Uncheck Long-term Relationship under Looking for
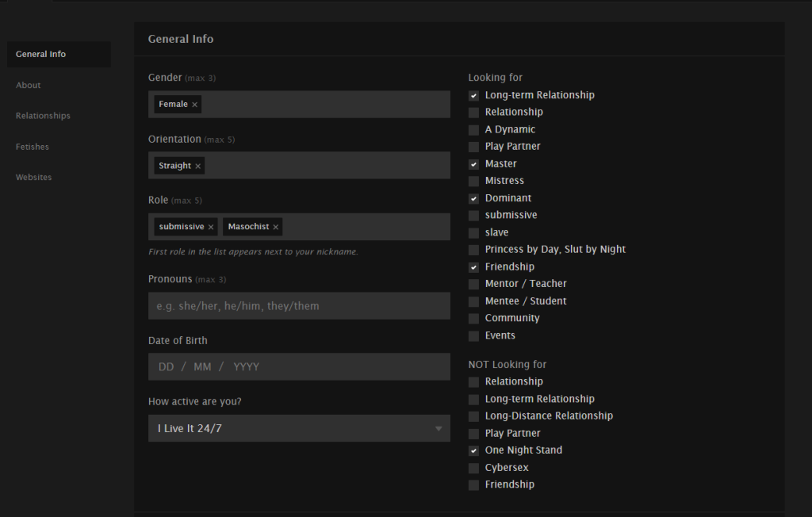The width and height of the screenshot is (812, 517). pyautogui.click(x=473, y=95)
